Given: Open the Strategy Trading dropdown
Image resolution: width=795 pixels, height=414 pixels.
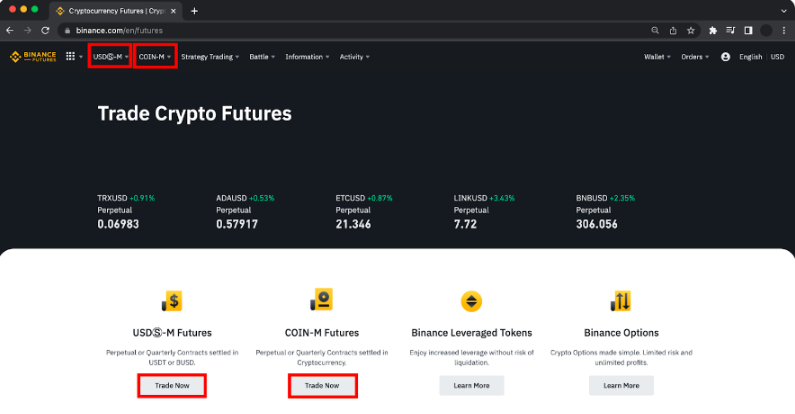Looking at the screenshot, I should pos(210,57).
